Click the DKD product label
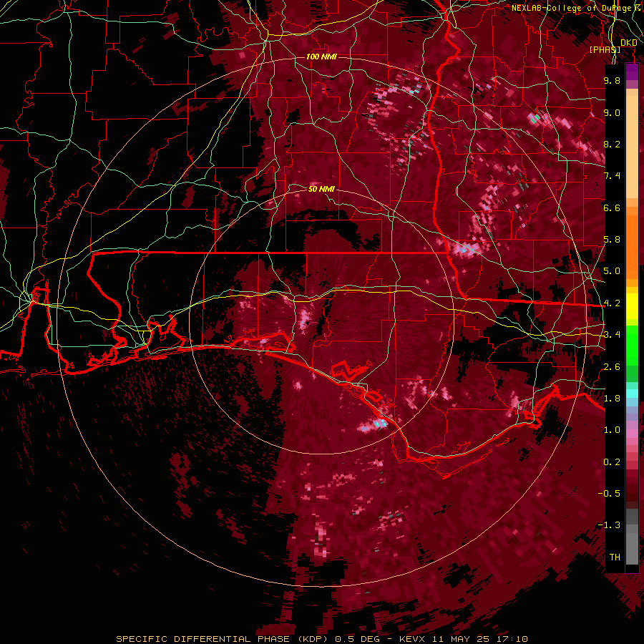644x644 pixels. pyautogui.click(x=629, y=43)
